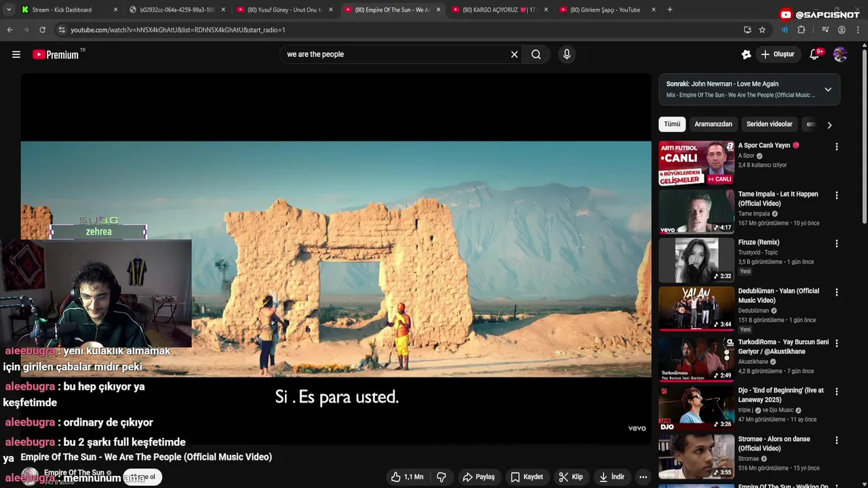868x488 pixels.
Task: Open TurkodiRoma - Yay Burcun Seni Geriyor video
Action: click(783, 346)
